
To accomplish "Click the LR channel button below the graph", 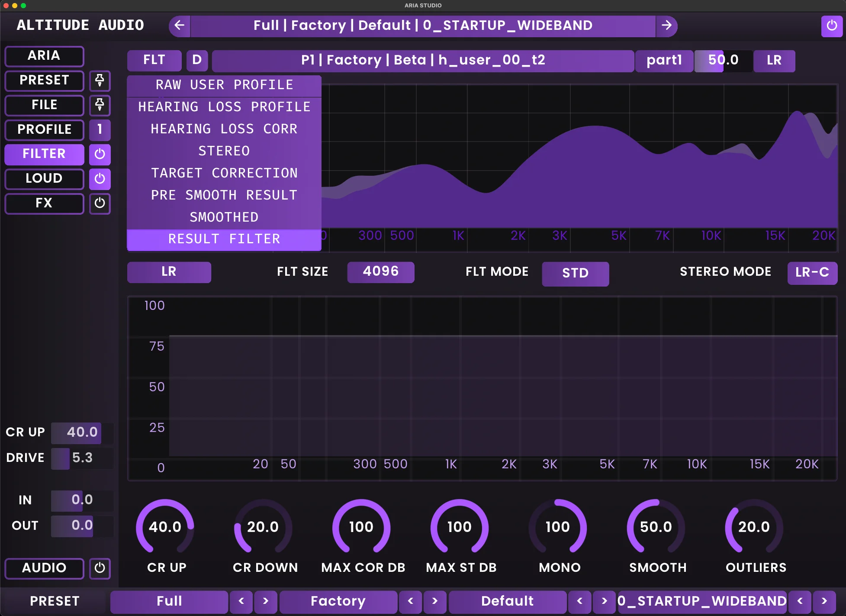I will tap(169, 272).
